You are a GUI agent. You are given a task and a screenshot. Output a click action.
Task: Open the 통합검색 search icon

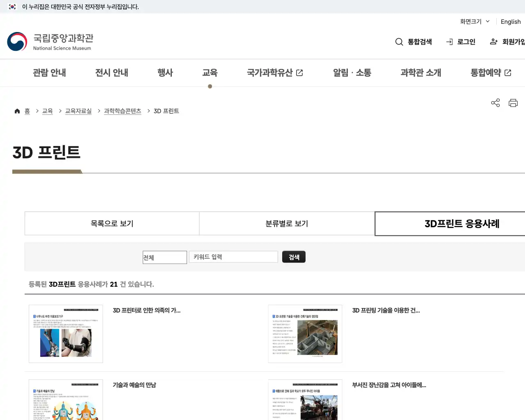[399, 42]
